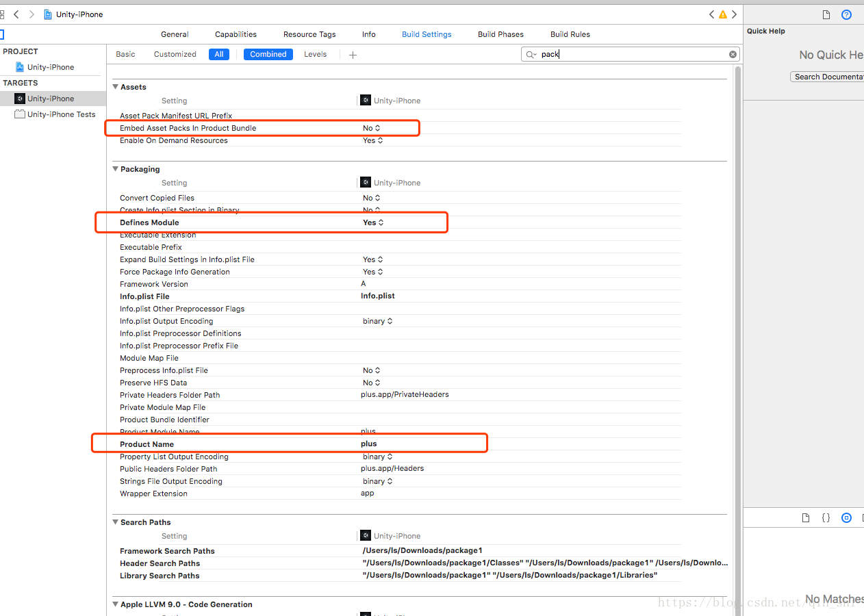Open Property List Output Encoding dropdown
Screen dimensions: 864x616
[377, 457]
